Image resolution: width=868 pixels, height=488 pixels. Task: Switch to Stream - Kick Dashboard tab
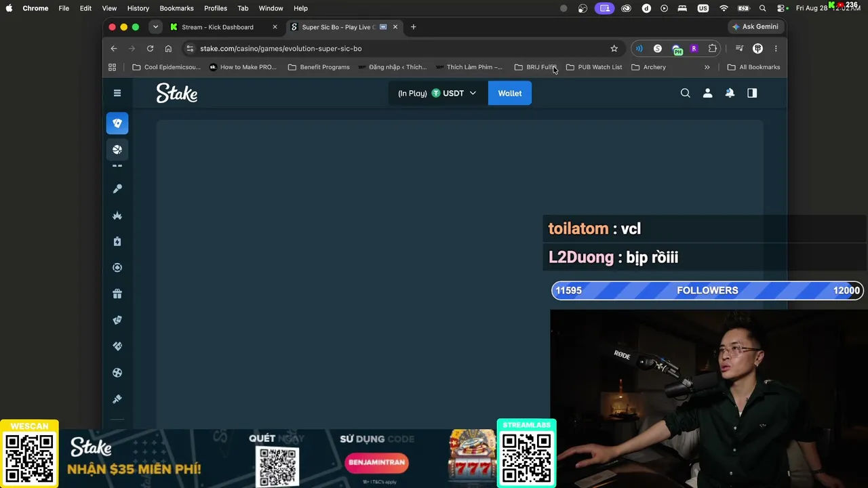(x=217, y=27)
